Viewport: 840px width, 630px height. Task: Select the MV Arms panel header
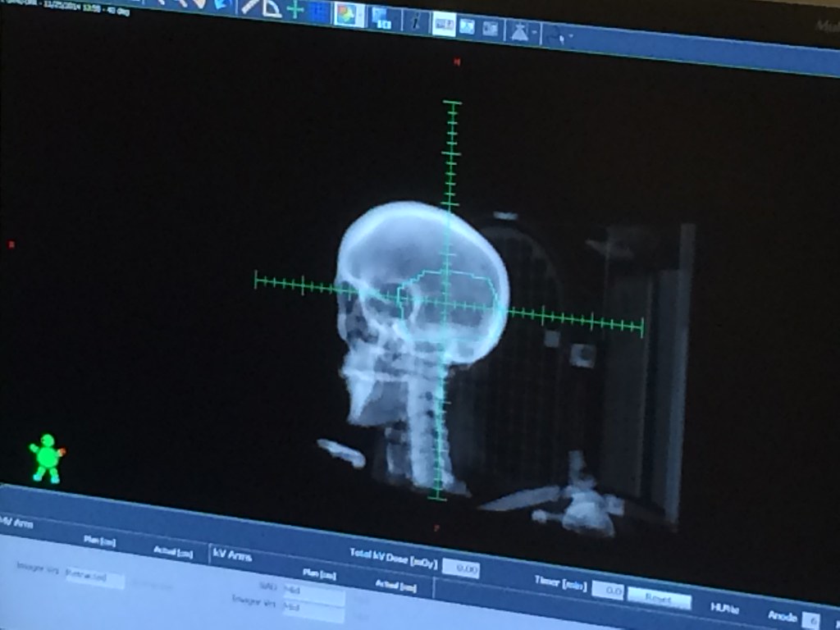pos(16,522)
